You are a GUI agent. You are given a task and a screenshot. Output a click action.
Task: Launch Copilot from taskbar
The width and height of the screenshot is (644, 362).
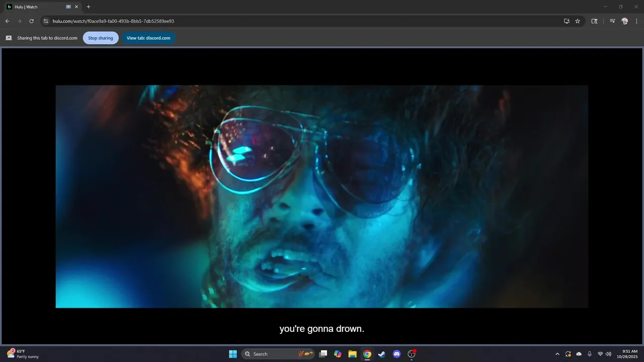pyautogui.click(x=338, y=354)
